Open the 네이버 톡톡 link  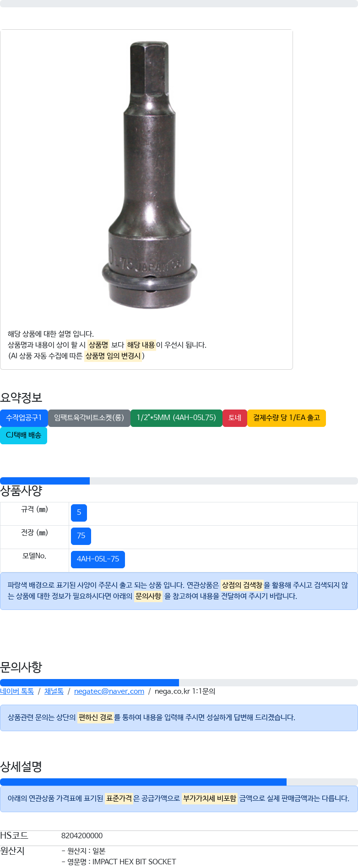pyautogui.click(x=17, y=691)
